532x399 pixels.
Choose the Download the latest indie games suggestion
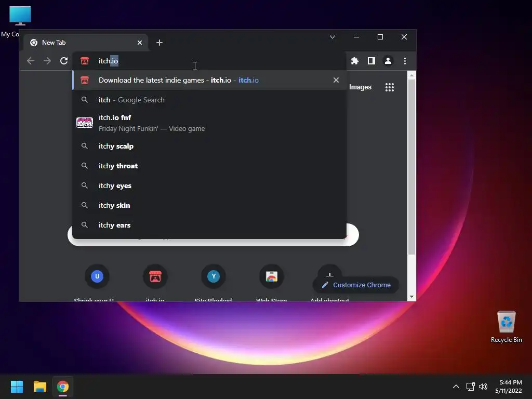(x=209, y=80)
